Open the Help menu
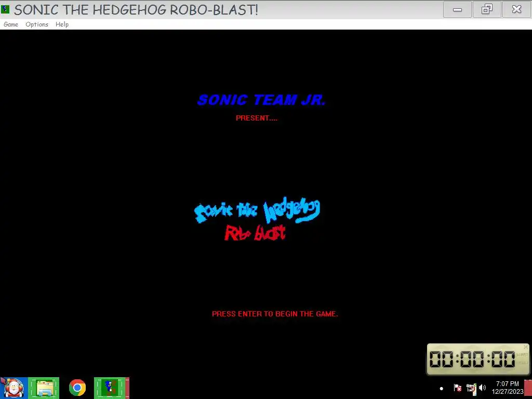 coord(62,24)
